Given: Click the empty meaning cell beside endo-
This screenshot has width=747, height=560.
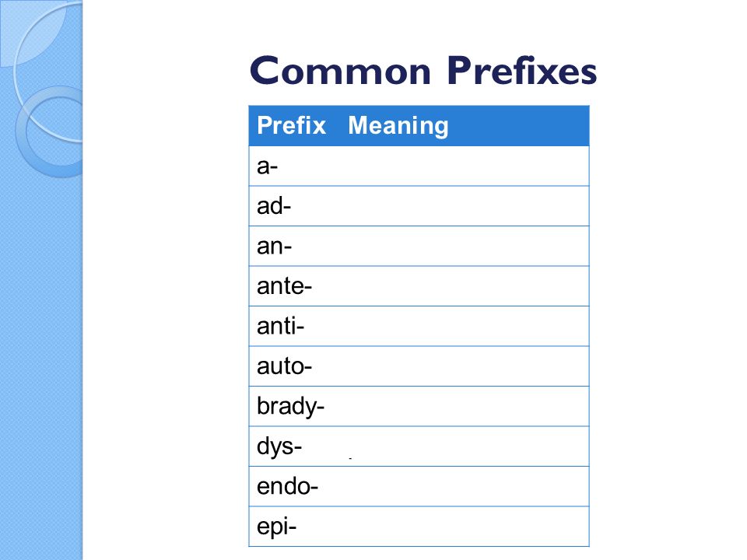Looking at the screenshot, I should tap(467, 486).
